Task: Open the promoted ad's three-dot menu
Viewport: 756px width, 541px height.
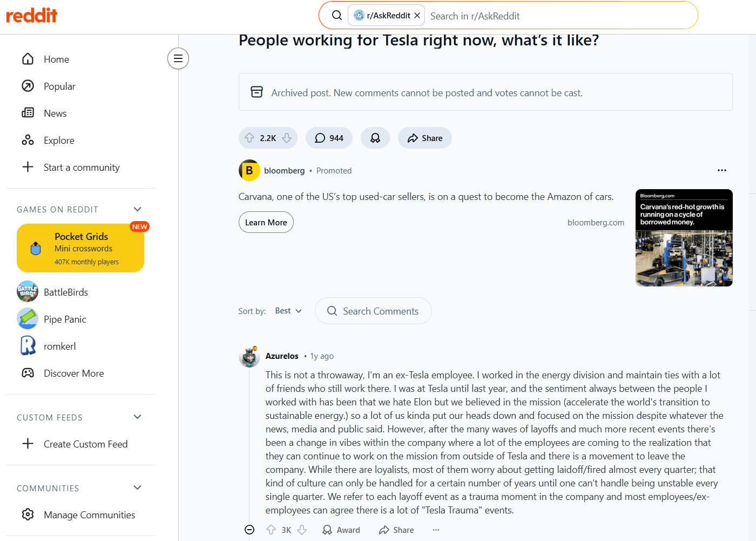Action: coord(721,170)
